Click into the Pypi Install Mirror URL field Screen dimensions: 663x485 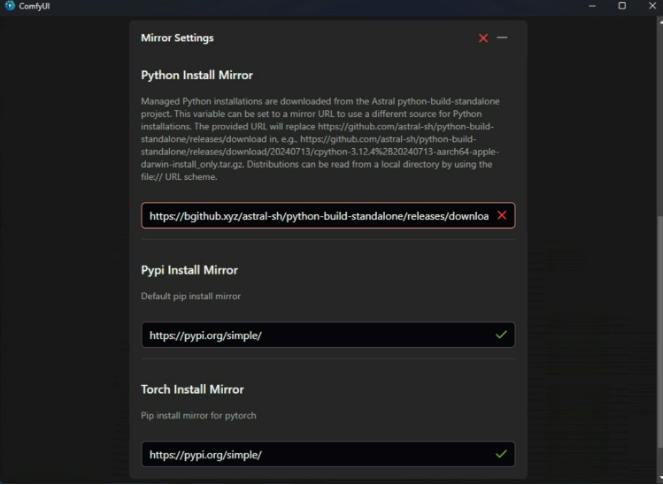(x=318, y=335)
